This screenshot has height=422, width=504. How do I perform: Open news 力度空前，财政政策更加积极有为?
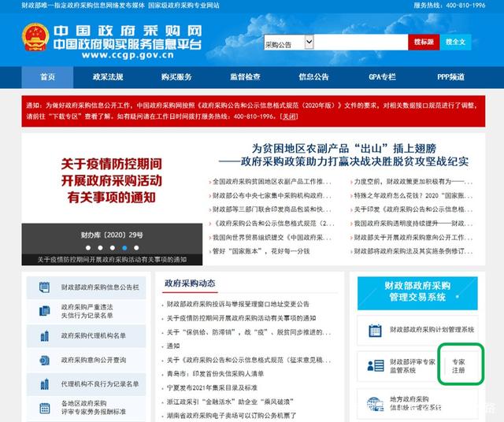[x=413, y=182]
